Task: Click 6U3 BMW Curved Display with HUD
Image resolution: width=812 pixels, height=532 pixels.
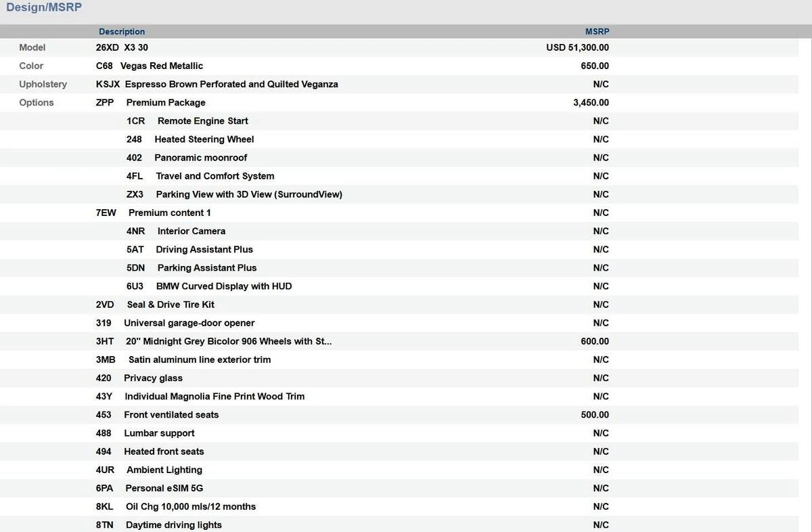Action: 209,286
